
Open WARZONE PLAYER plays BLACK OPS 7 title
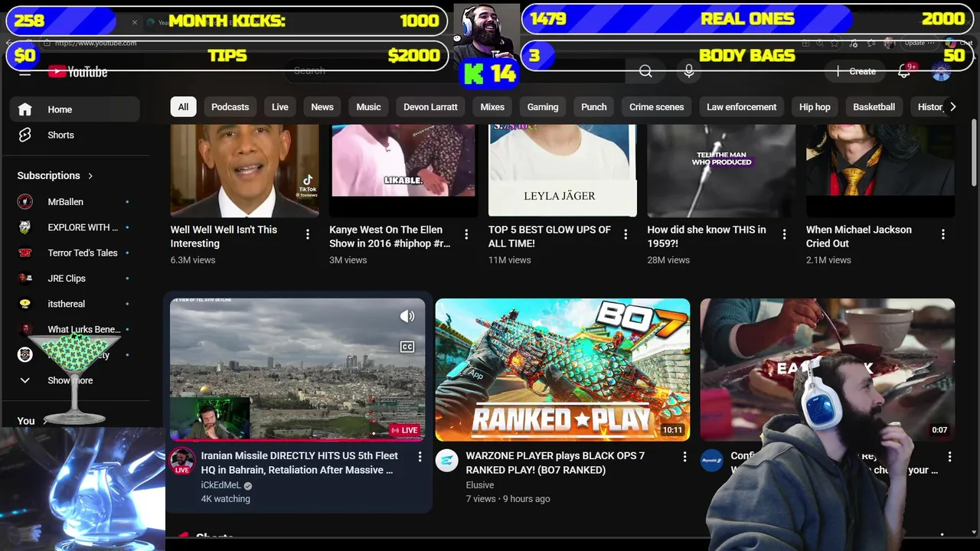(x=555, y=463)
